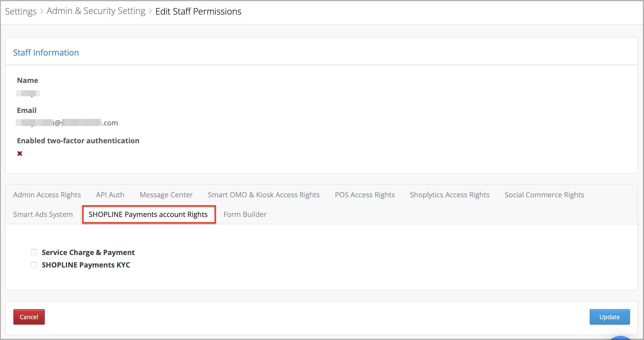Select SHOPLINE Payments account Rights tab

pyautogui.click(x=148, y=214)
